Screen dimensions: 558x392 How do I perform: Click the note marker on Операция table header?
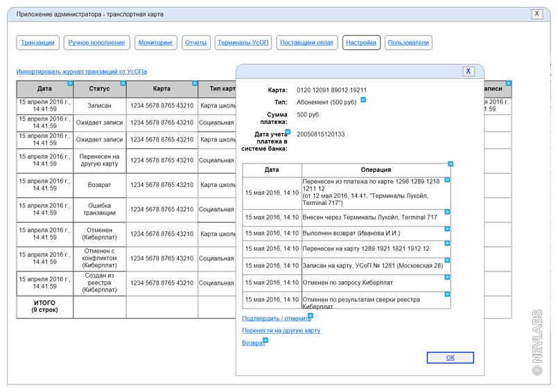tap(451, 164)
